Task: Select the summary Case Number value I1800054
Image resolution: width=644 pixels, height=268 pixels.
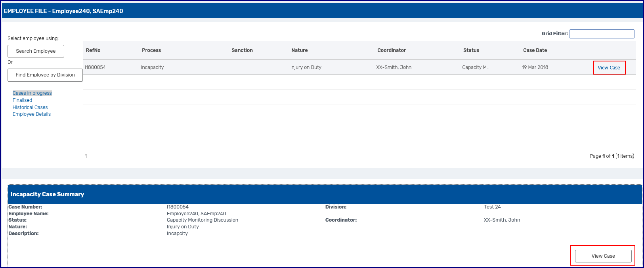Action: tap(178, 207)
